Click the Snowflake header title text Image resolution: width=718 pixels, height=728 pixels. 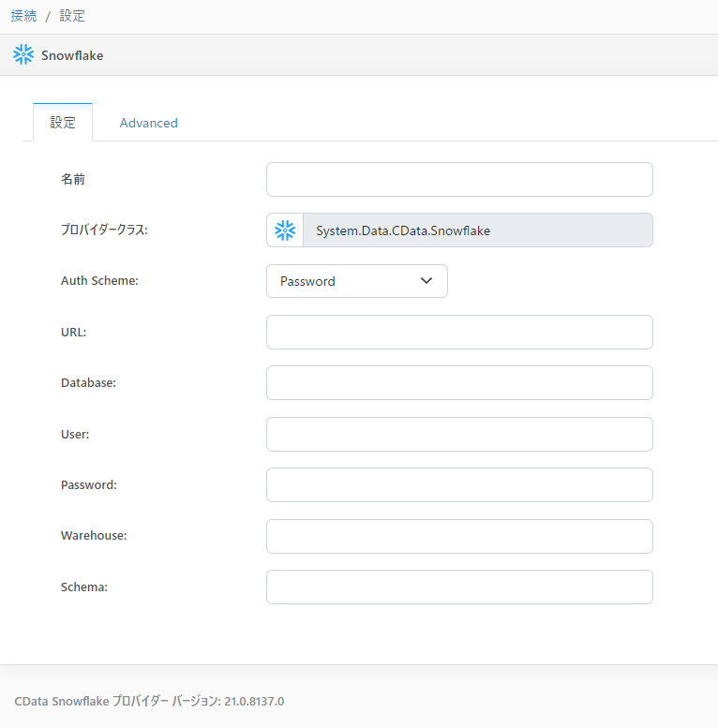point(72,55)
